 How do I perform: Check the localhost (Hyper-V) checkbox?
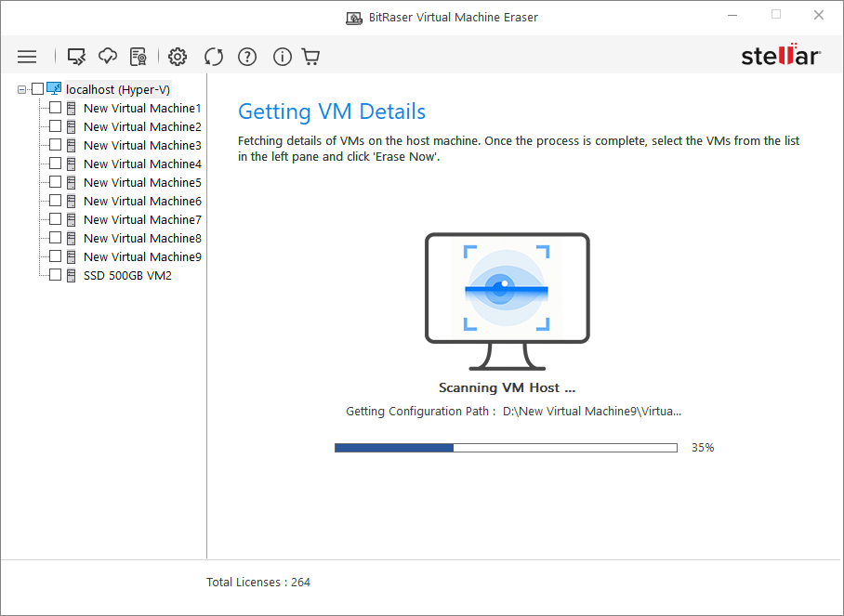coord(38,89)
